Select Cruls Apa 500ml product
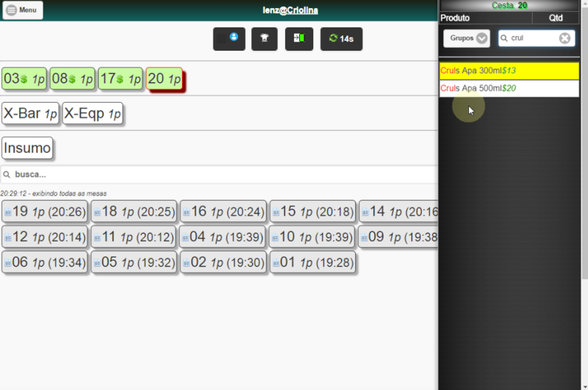588x390 pixels. pyautogui.click(x=509, y=88)
